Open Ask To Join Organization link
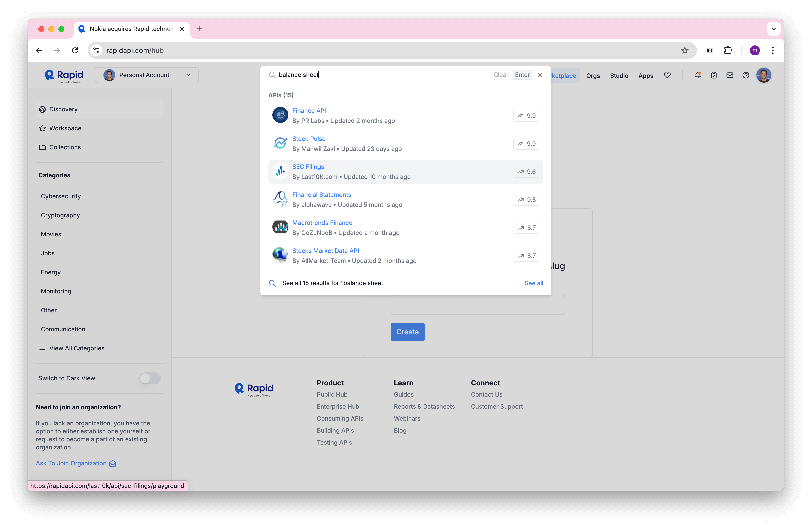812x528 pixels. 76,463
